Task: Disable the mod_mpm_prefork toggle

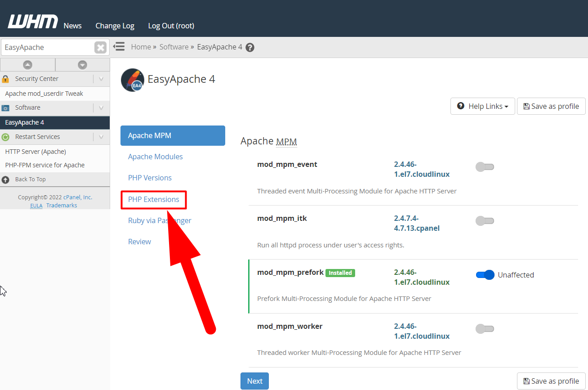Action: point(485,275)
